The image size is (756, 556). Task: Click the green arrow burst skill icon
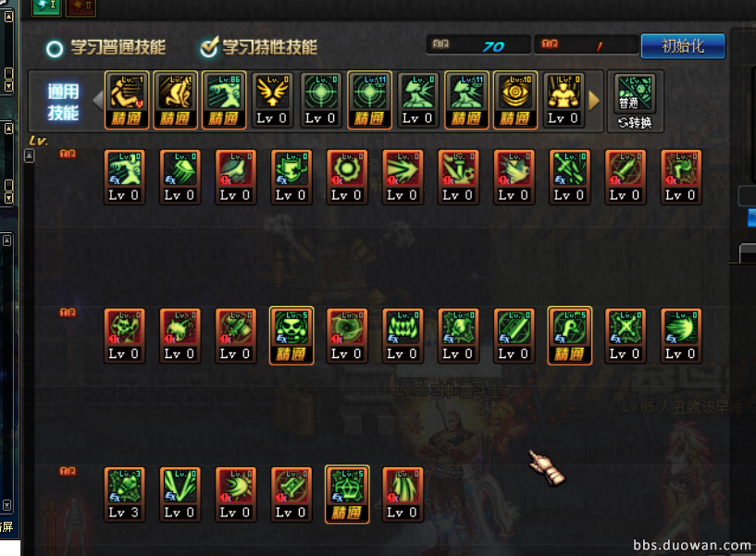tap(403, 177)
